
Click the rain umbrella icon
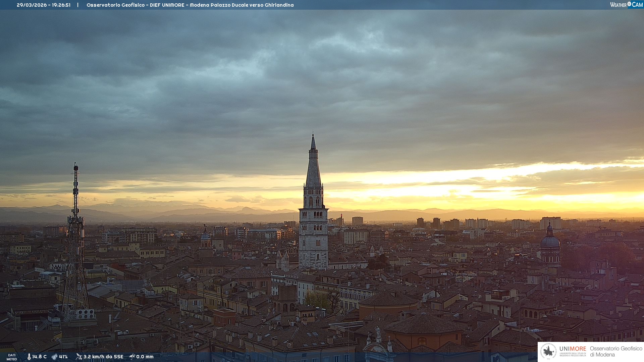click(132, 357)
